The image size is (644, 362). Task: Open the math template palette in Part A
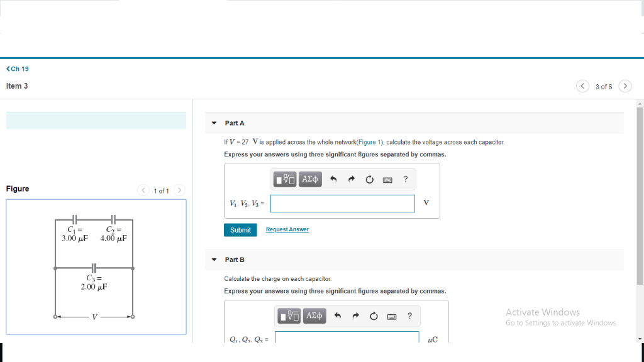click(284, 179)
